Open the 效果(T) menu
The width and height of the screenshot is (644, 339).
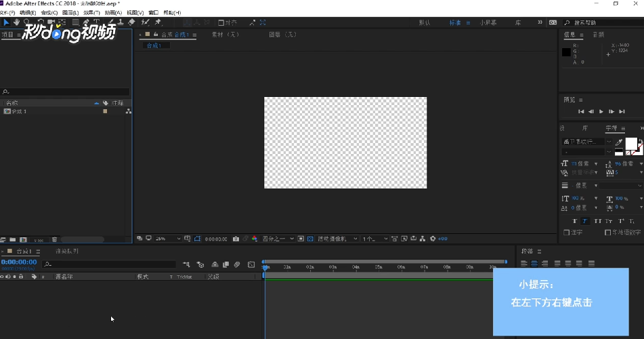point(91,13)
